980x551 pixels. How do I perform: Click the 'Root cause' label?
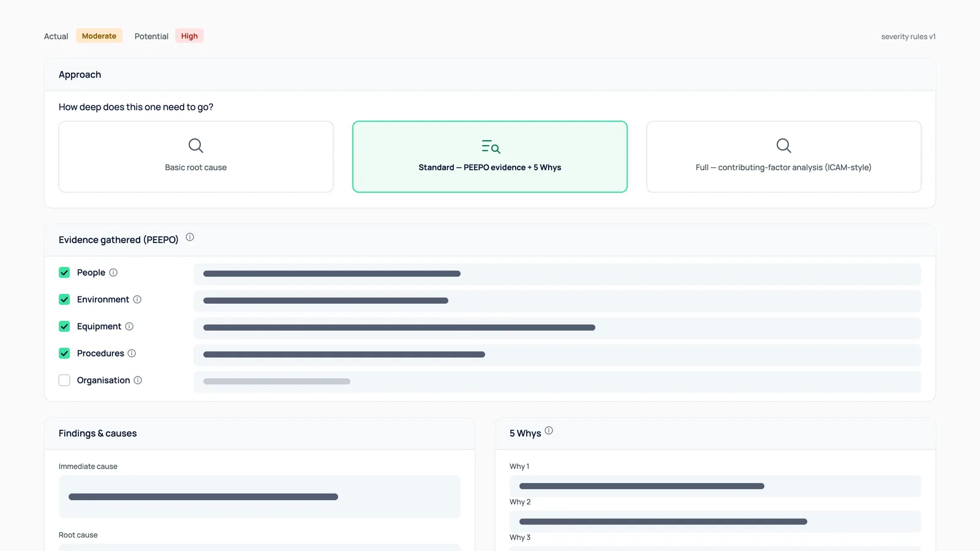click(78, 535)
